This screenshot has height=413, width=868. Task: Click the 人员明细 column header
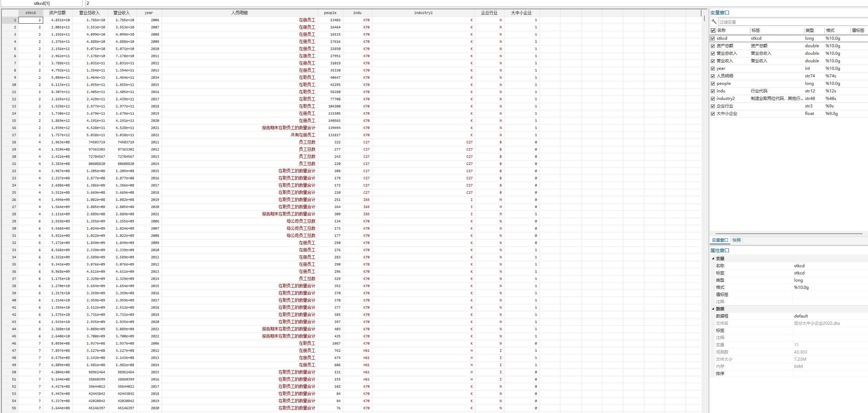click(x=240, y=13)
